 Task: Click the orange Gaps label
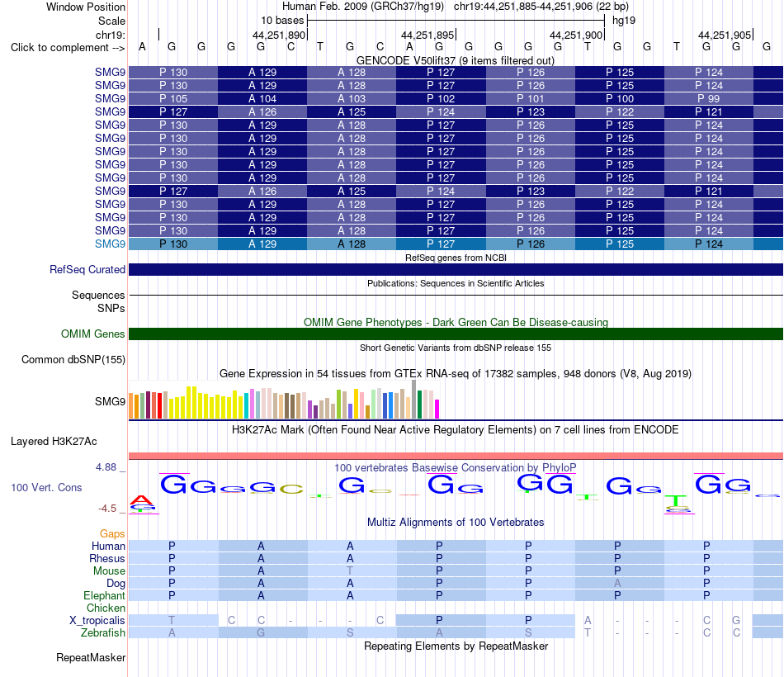[112, 534]
